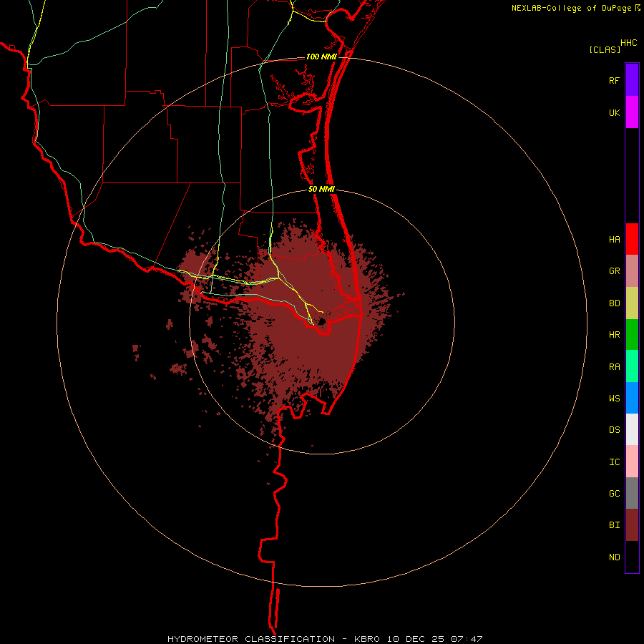The image size is (644, 644).
Task: Click the 50 NMI range ring label
Action: (321, 189)
